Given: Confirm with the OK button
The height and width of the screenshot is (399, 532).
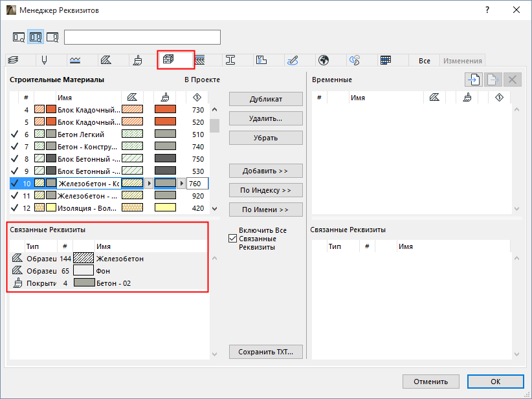Looking at the screenshot, I should point(495,382).
